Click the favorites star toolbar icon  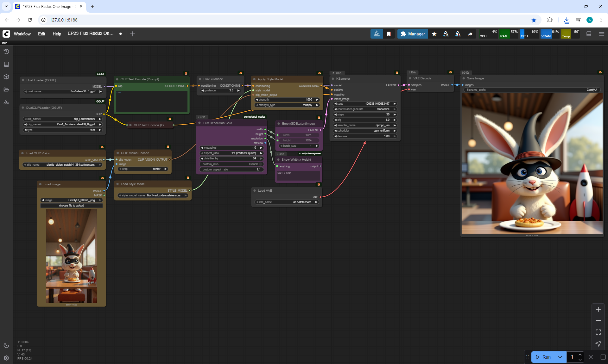434,34
